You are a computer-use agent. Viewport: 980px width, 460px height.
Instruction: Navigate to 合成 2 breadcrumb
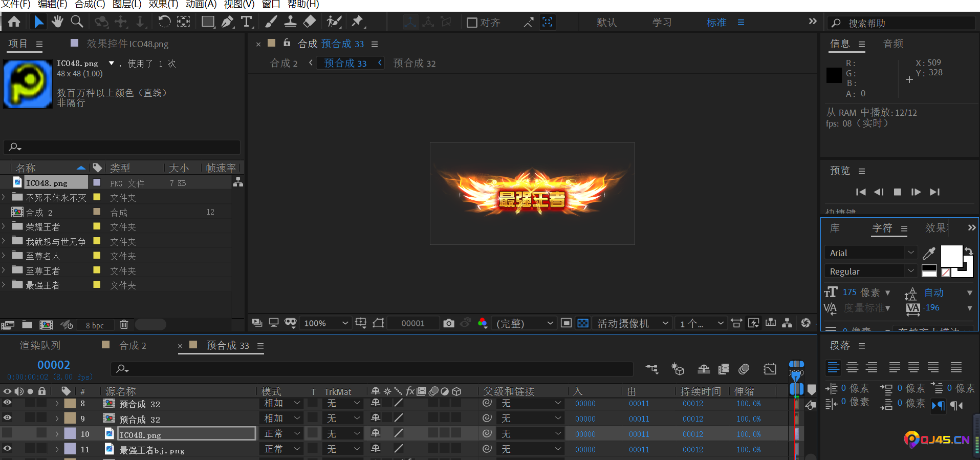[x=284, y=63]
